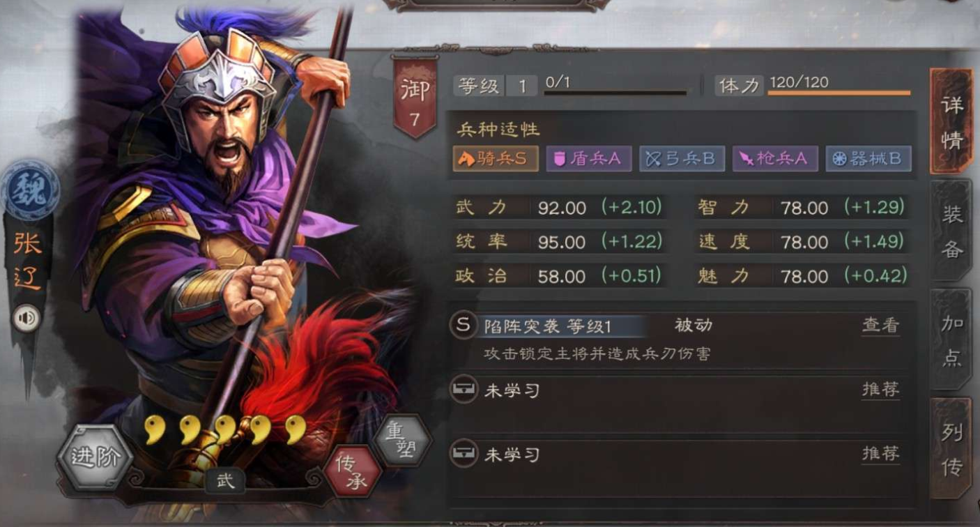The width and height of the screenshot is (980, 527).
Task: Click the red 传承 inheritance button
Action: pos(352,473)
